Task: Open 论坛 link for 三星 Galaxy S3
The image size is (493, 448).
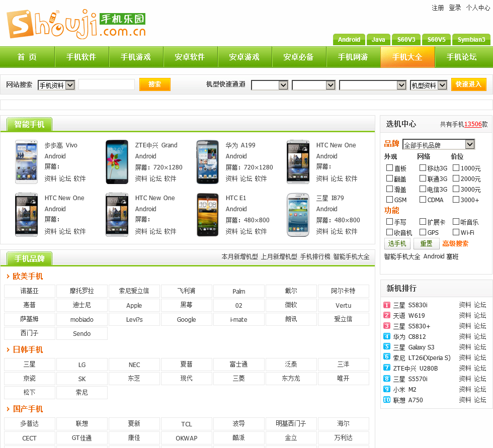Action: pos(480,347)
